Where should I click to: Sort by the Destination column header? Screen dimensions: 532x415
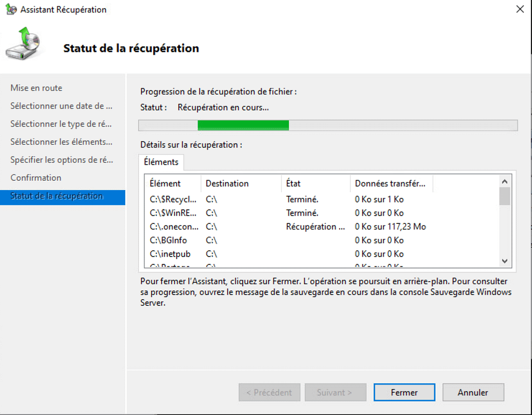point(227,183)
